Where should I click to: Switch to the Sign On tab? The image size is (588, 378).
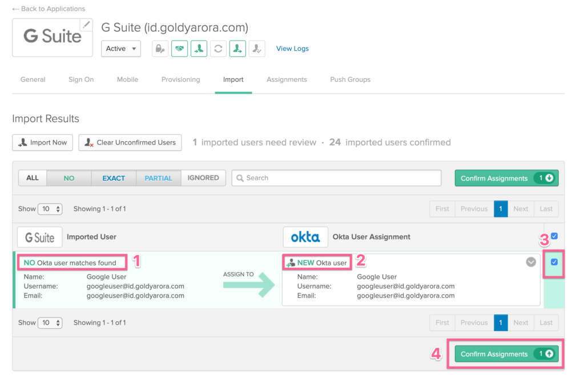click(81, 79)
